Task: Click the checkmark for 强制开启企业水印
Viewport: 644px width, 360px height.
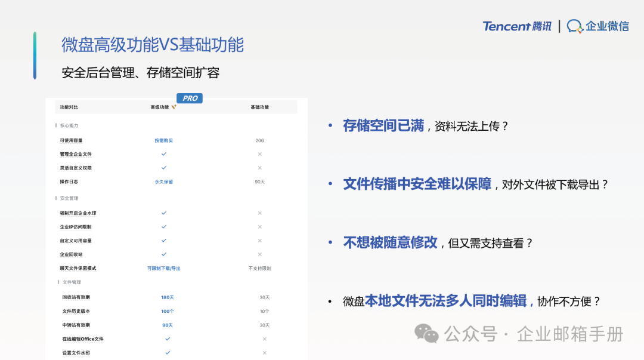Action: coord(164,213)
